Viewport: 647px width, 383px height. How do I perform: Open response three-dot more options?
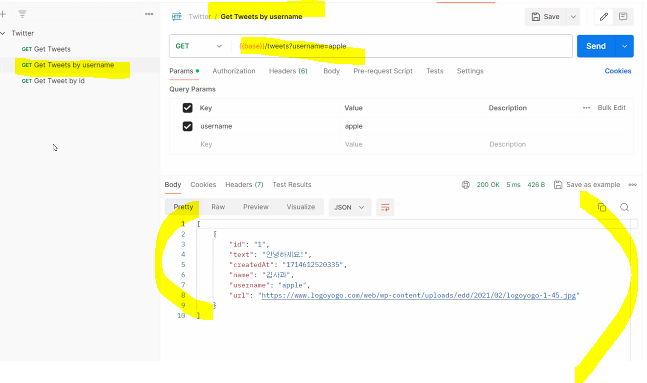(633, 185)
